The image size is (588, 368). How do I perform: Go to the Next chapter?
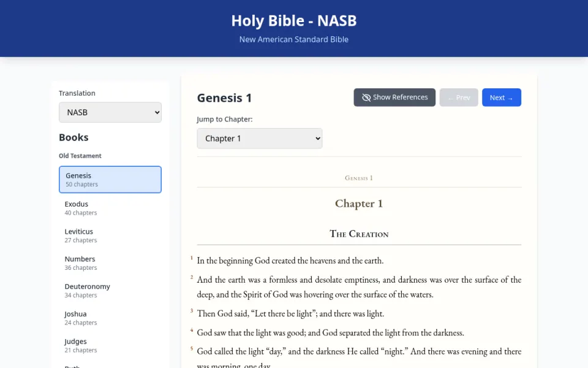(502, 98)
